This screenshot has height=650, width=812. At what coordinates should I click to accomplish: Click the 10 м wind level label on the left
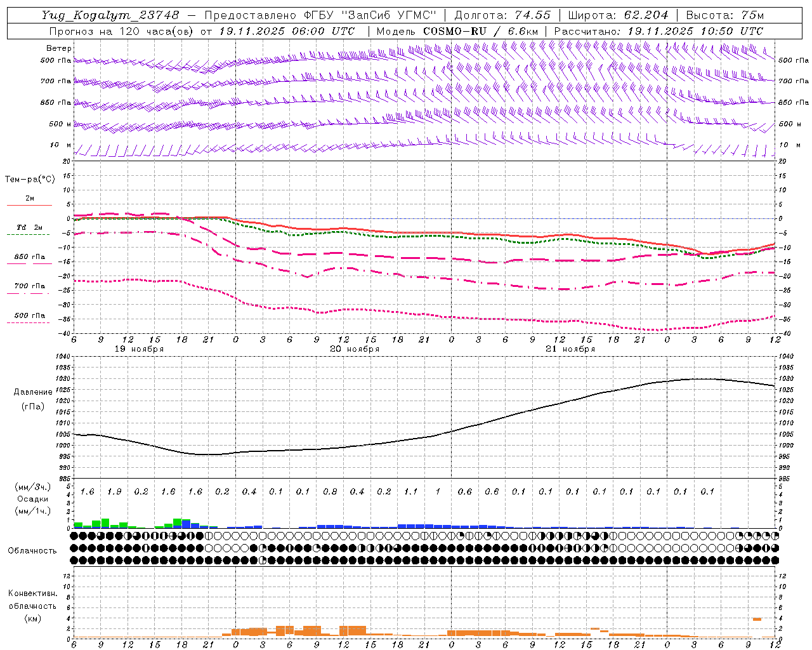coord(61,145)
